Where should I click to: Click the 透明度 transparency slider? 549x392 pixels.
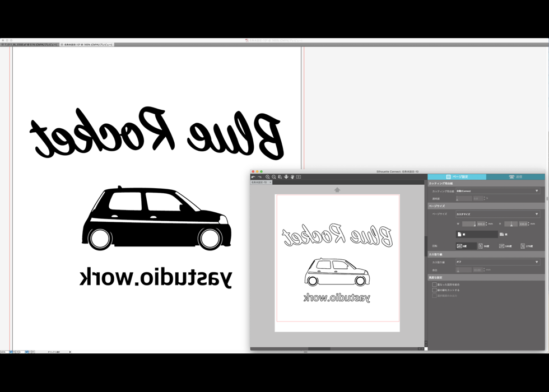464,198
